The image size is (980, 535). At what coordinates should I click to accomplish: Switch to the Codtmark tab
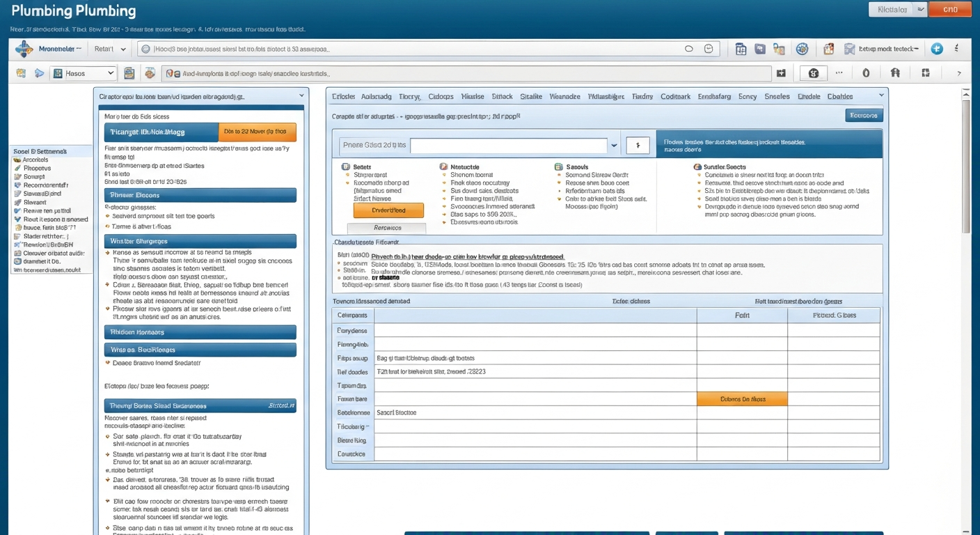tap(675, 97)
